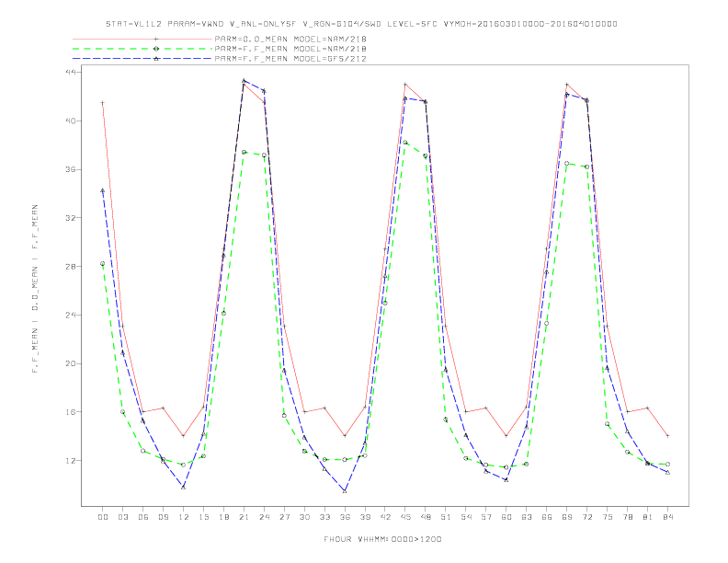The height and width of the screenshot is (563, 728).
Task: Click the red line data point at hour 00
Action: click(103, 103)
